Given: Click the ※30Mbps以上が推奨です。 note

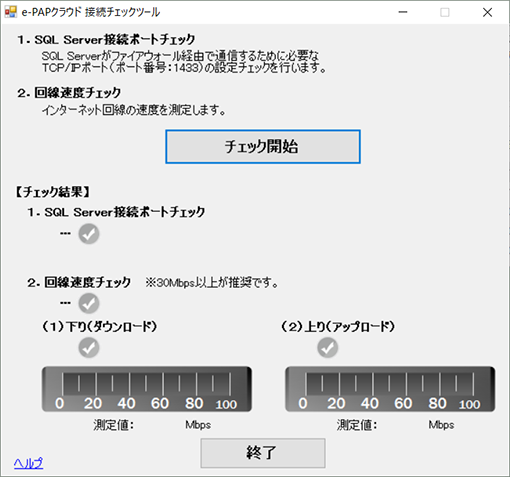Looking at the screenshot, I should [212, 283].
